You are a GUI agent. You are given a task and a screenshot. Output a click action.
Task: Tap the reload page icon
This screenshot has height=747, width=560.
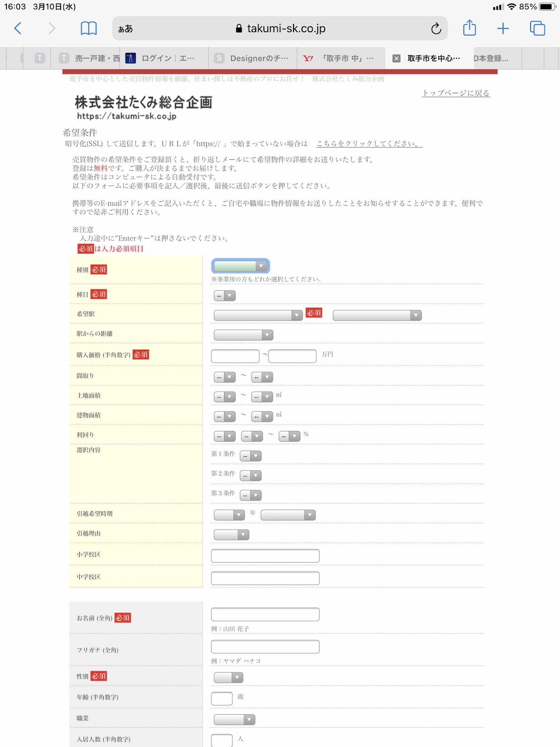[436, 28]
